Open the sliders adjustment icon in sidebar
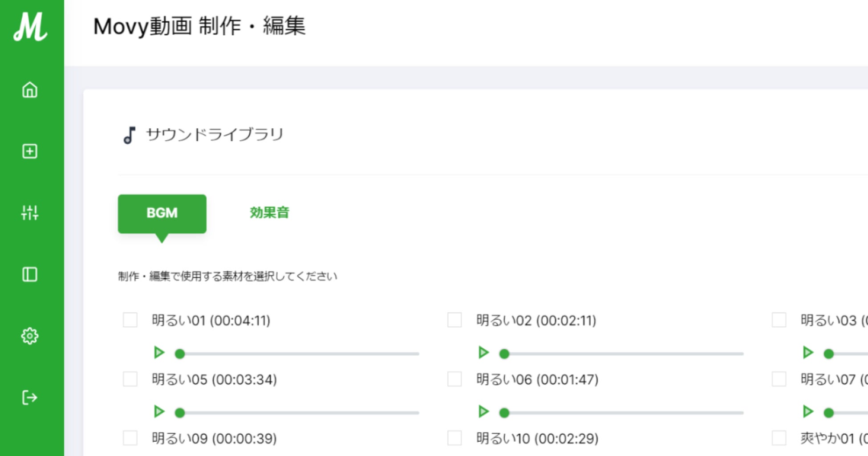This screenshot has width=868, height=456. tap(30, 213)
